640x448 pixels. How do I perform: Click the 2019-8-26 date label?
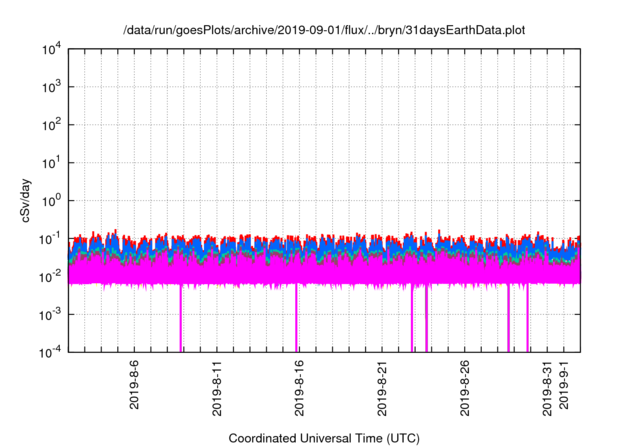coord(464,388)
